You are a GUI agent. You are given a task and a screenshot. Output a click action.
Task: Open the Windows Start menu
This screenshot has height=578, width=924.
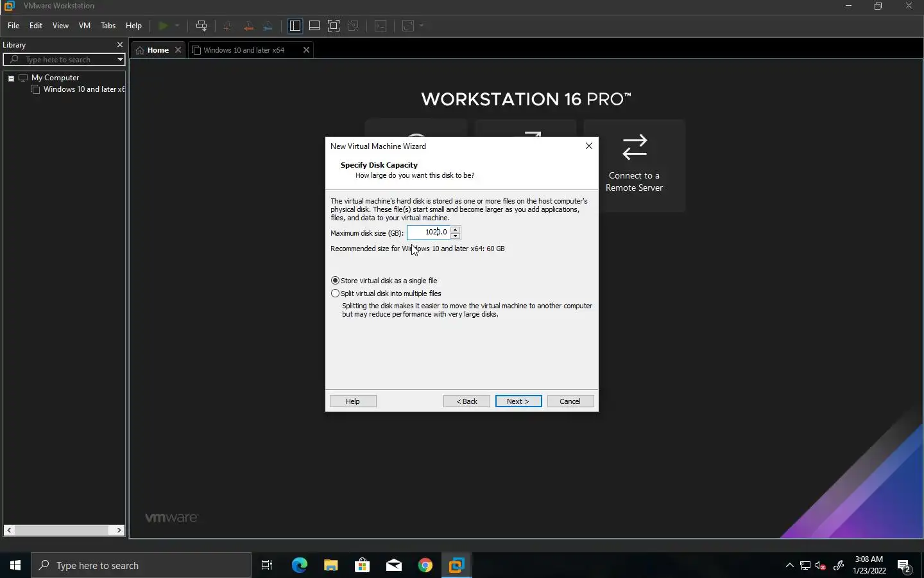click(15, 565)
